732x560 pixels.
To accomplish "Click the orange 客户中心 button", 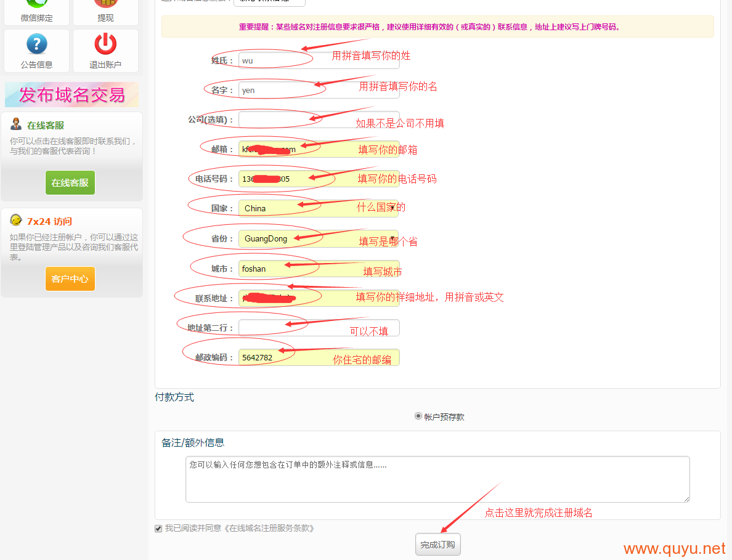I will click(x=70, y=279).
